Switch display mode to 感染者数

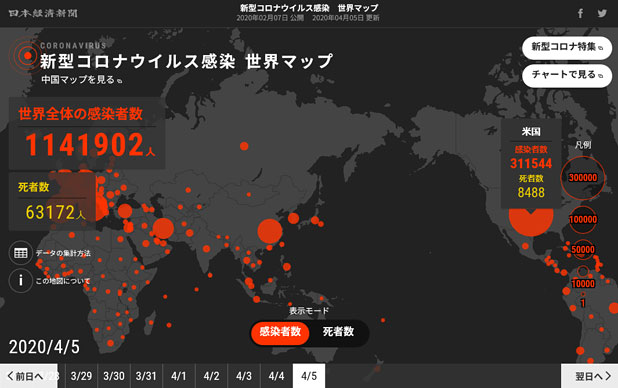[280, 332]
